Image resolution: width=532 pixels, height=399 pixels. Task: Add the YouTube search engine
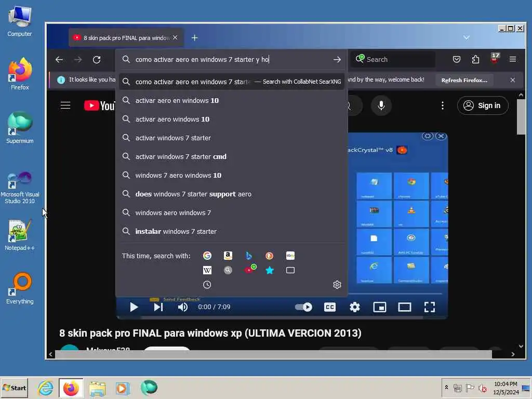click(250, 270)
